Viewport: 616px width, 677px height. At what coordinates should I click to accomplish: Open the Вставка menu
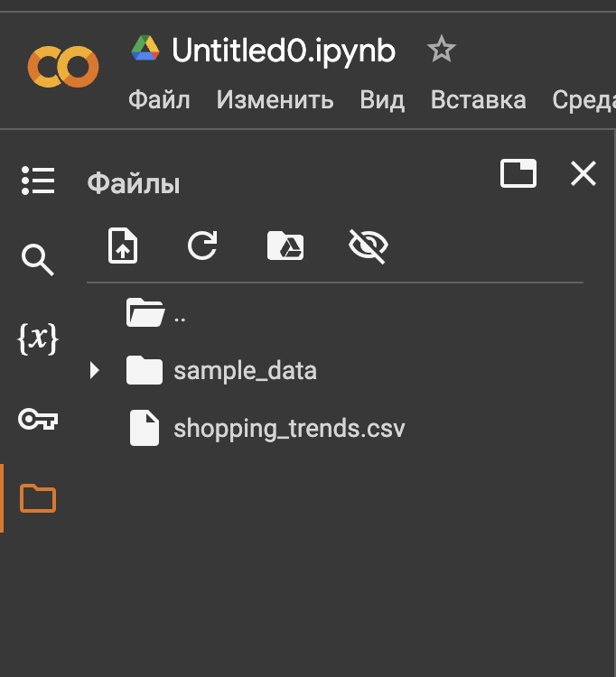coord(478,99)
